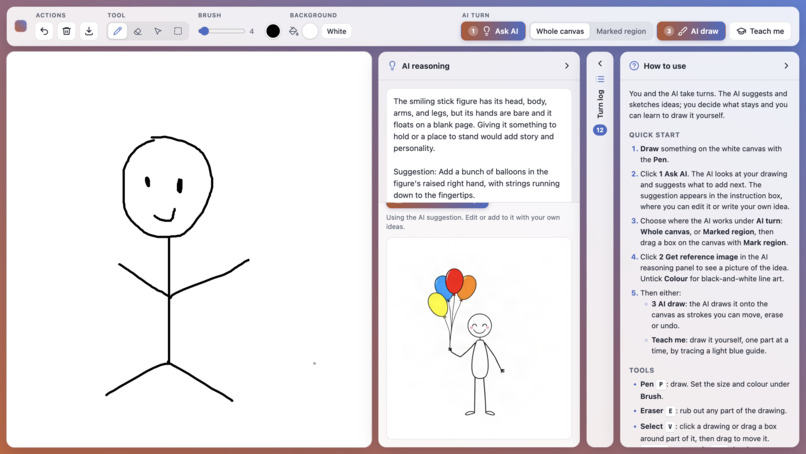
Task: Click the 'Using the AI suggestion' hint text
Action: [473, 222]
